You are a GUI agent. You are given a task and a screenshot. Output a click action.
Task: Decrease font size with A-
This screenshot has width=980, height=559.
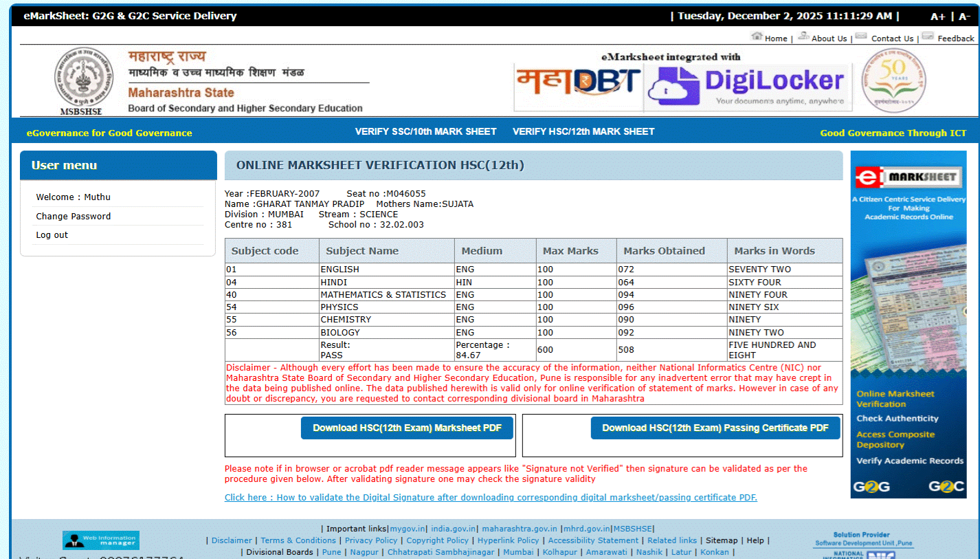point(964,17)
